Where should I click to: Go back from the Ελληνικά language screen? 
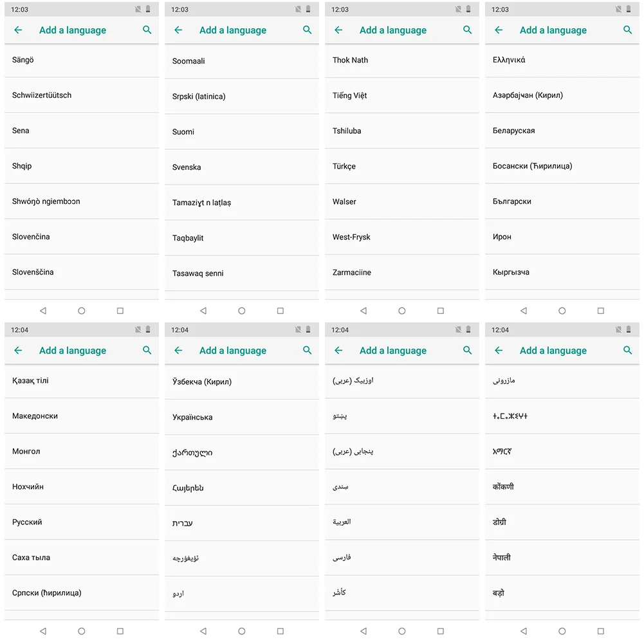pos(499,30)
